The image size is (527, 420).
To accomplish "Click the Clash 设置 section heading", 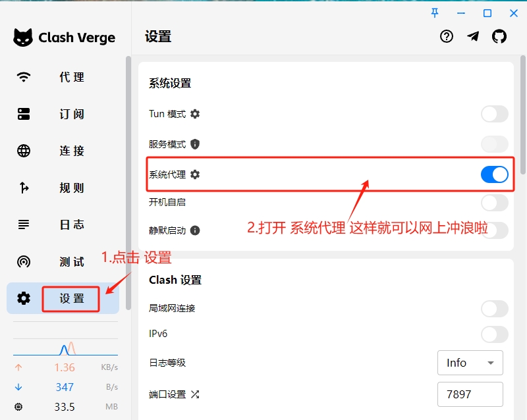I will point(175,280).
